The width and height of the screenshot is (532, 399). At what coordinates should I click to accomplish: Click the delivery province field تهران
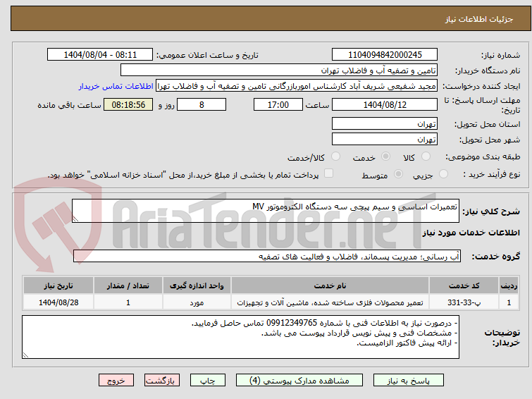pos(385,123)
